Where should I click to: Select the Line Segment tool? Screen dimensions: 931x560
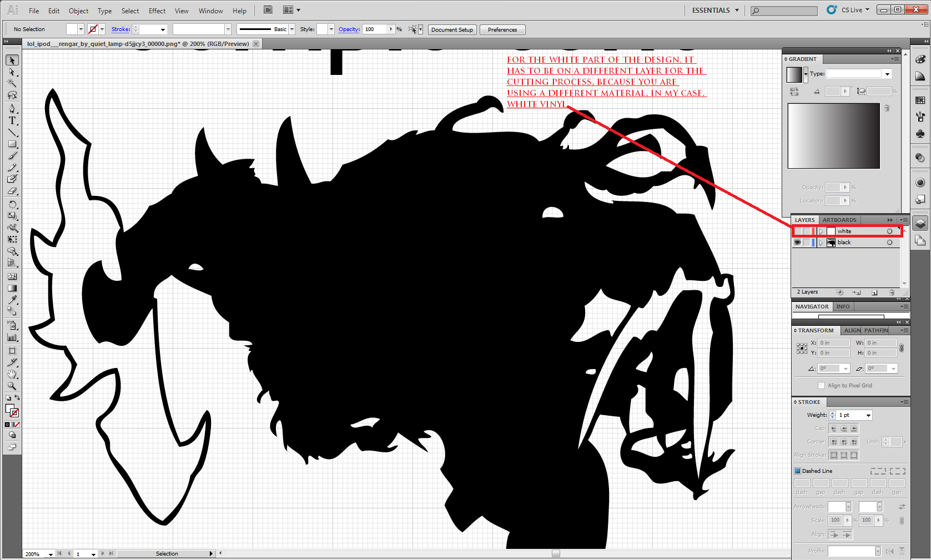12,133
